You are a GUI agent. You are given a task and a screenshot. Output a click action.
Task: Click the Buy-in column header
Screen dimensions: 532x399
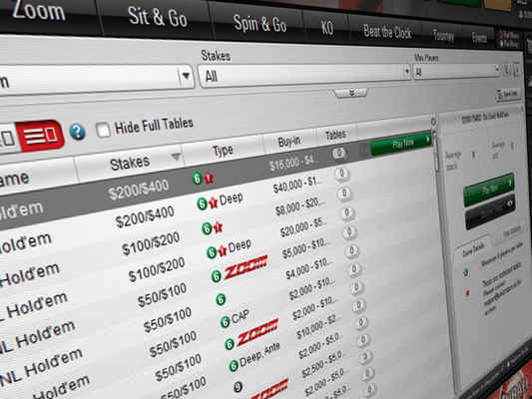click(289, 141)
